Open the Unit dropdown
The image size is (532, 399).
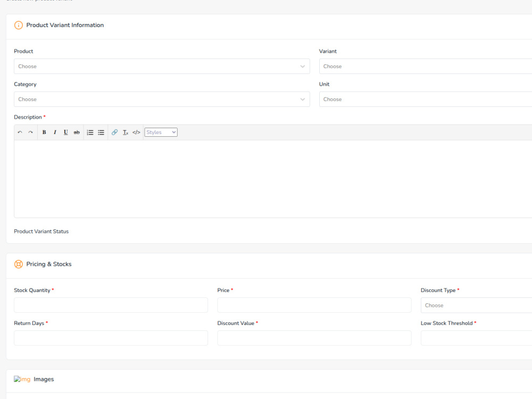coord(426,99)
